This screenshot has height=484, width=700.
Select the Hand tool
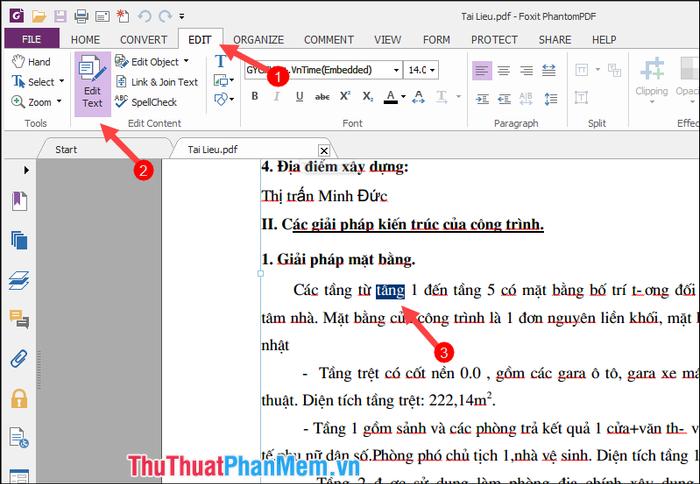tap(31, 62)
